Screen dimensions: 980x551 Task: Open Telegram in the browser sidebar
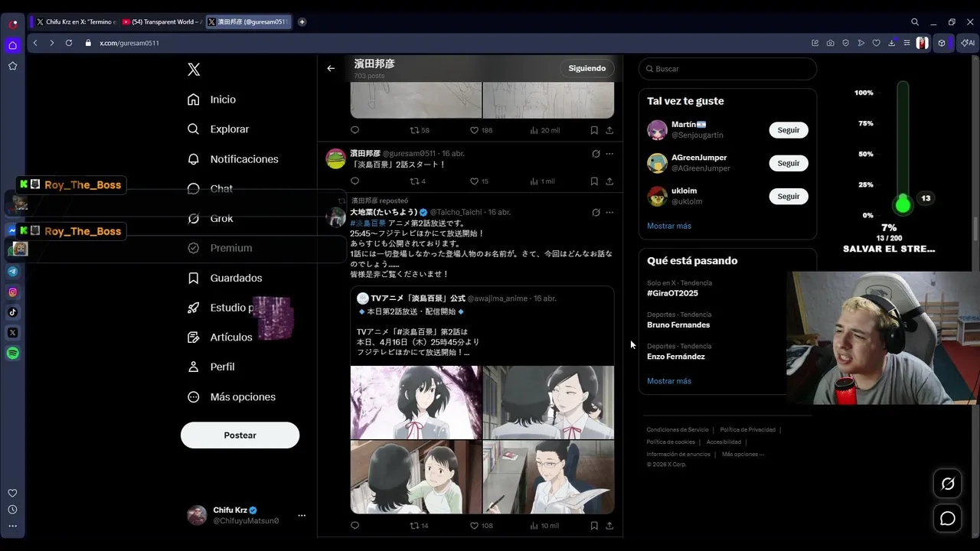click(13, 271)
